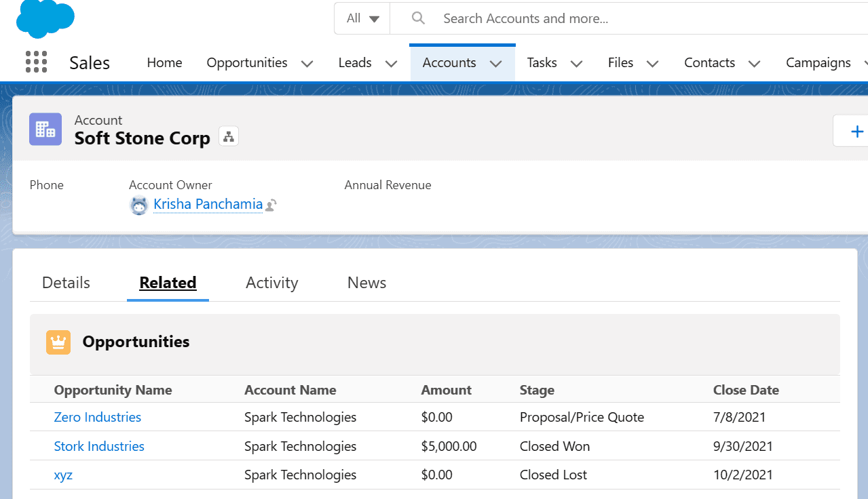
Task: Open the Tasks navigation tab
Action: [542, 62]
